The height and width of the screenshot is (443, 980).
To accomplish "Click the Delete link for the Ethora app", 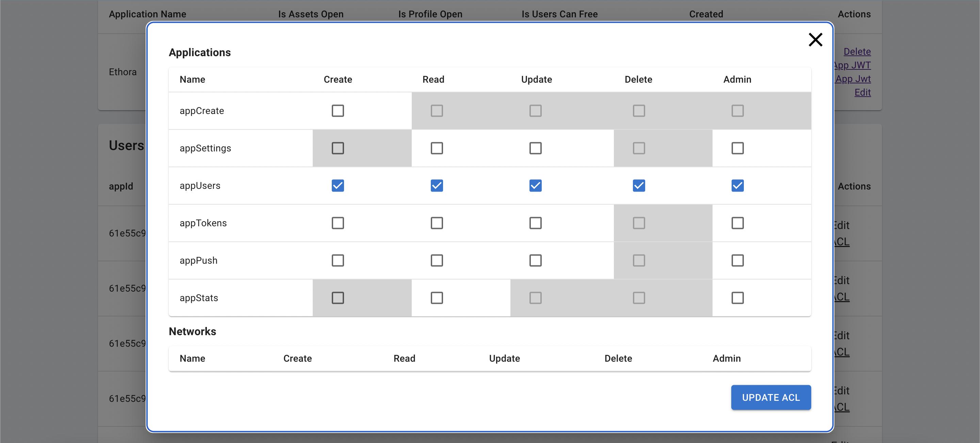I will pos(857,51).
